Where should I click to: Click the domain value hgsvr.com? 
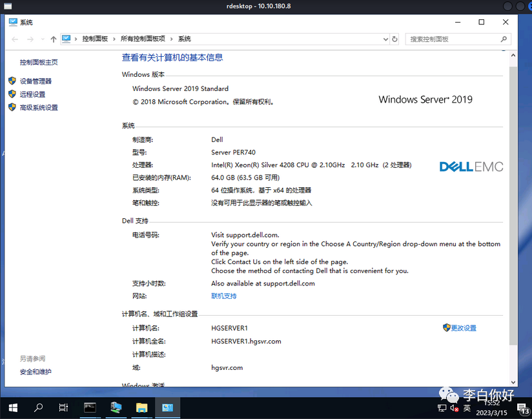pos(227,367)
